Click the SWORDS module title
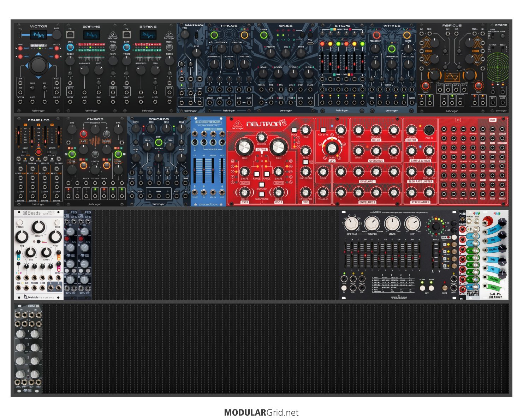 coord(159,119)
